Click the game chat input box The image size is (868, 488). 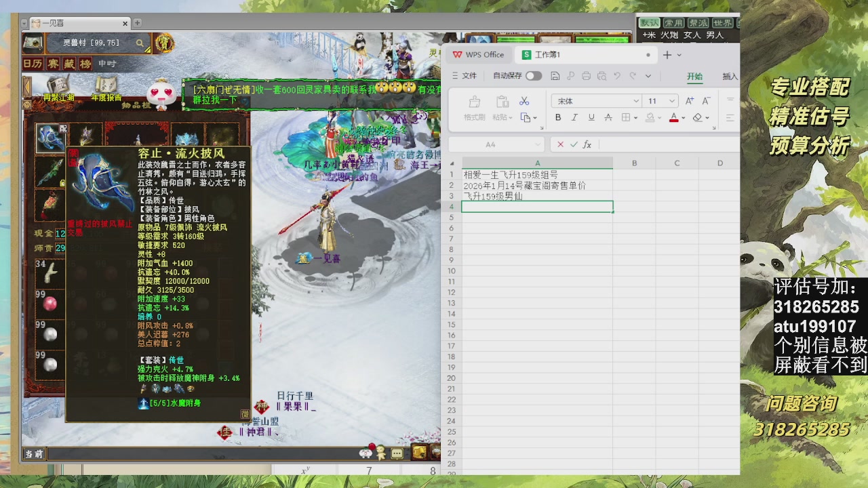tap(203, 453)
